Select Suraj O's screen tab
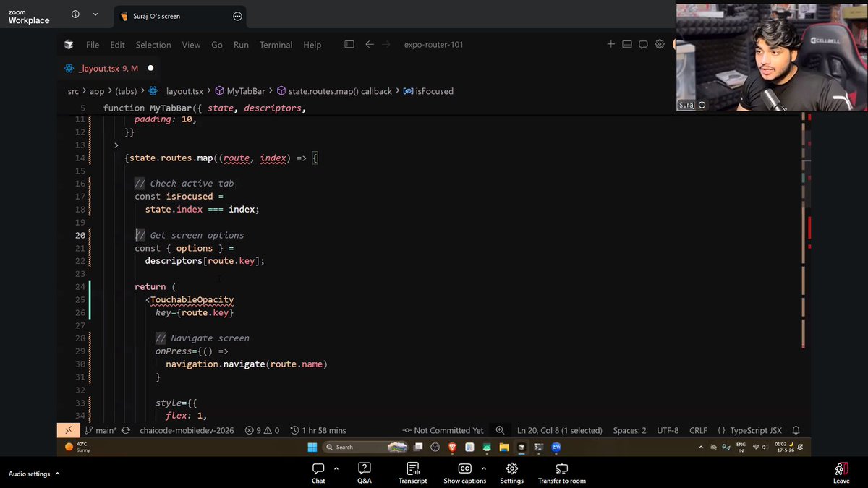 (180, 16)
